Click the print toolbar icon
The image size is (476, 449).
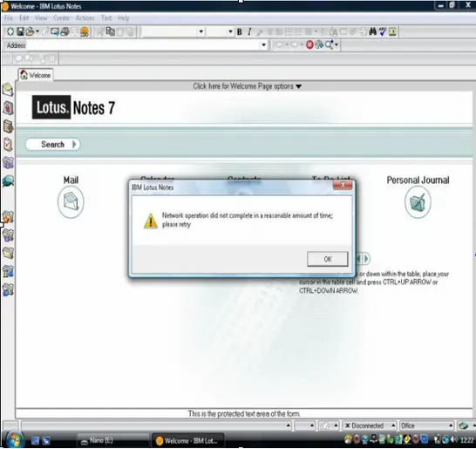click(x=65, y=31)
